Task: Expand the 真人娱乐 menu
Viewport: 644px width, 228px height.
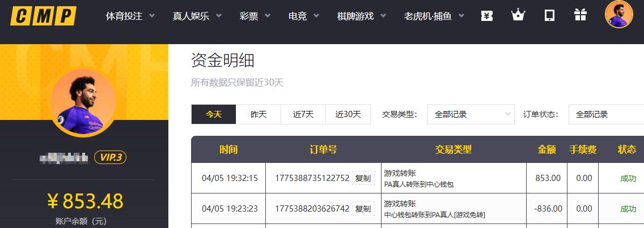Action: pyautogui.click(x=198, y=16)
